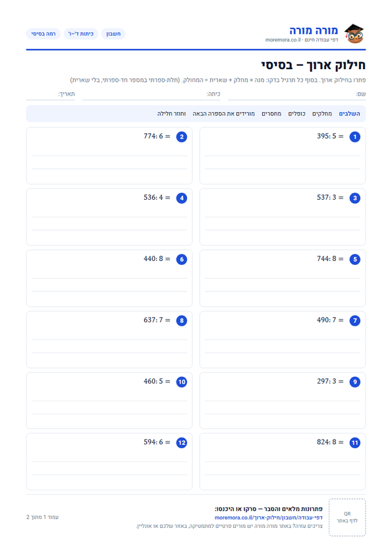The height and width of the screenshot is (555, 392).
Task: Open the moremora.co.il worksheet solutions link
Action: pos(269,517)
